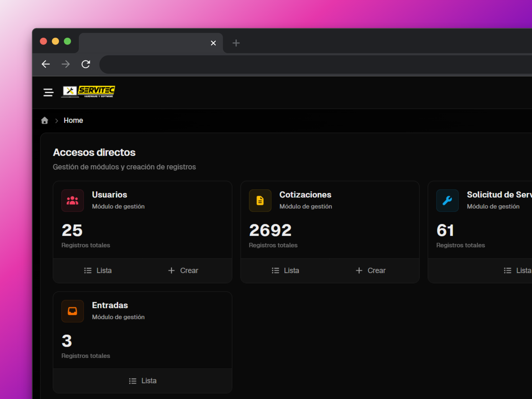
Task: Click the yellow minimize window button
Action: (55, 41)
